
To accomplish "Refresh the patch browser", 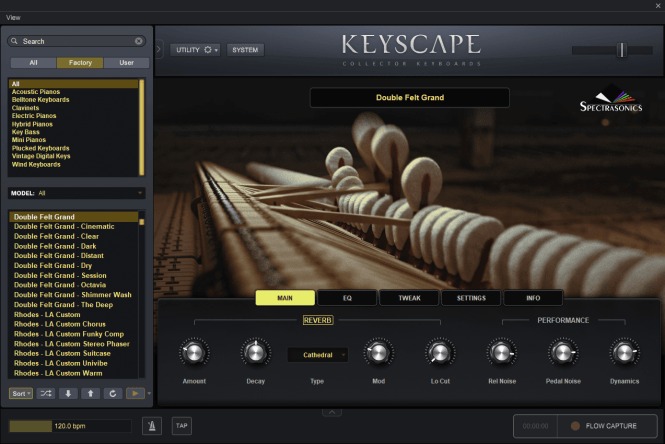I will pyautogui.click(x=113, y=394).
